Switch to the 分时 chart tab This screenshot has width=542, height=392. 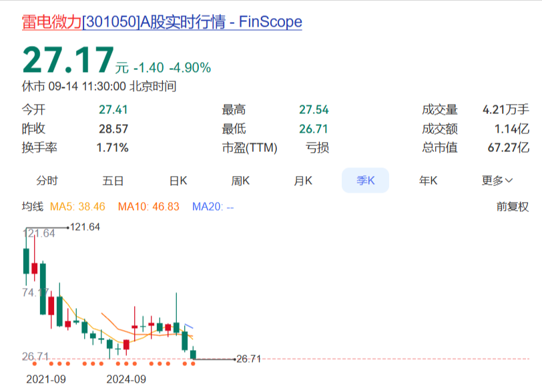(47, 180)
